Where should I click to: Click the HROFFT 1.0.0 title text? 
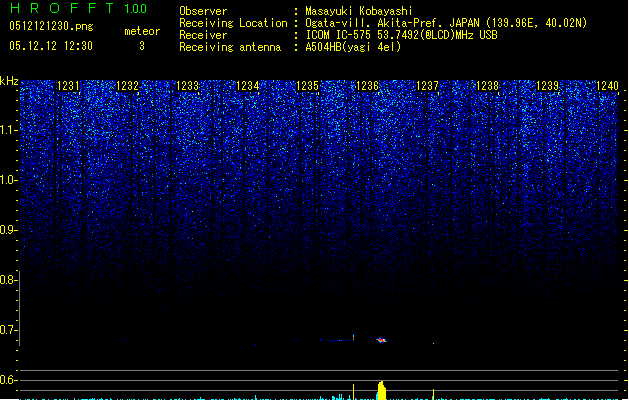(78, 8)
